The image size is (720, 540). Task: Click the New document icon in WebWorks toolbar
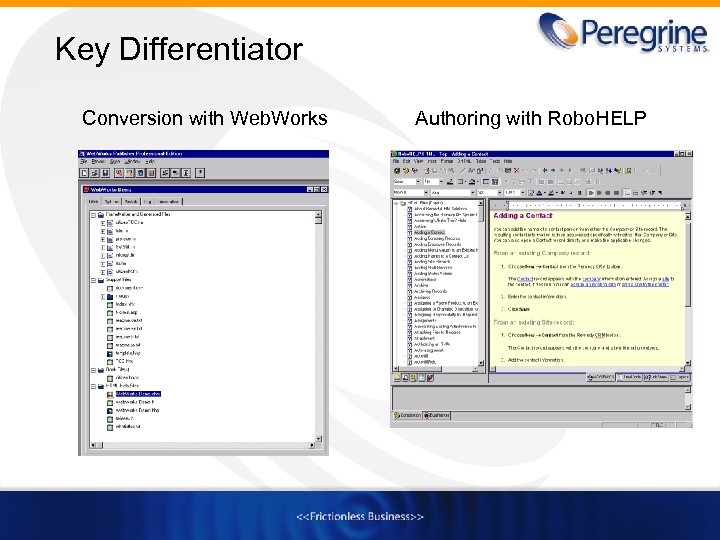pos(84,173)
